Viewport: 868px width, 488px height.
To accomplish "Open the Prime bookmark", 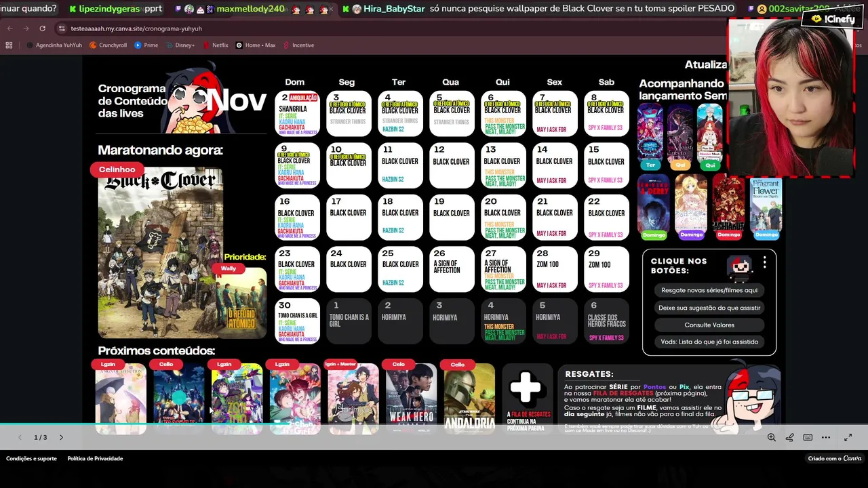I will coord(146,45).
